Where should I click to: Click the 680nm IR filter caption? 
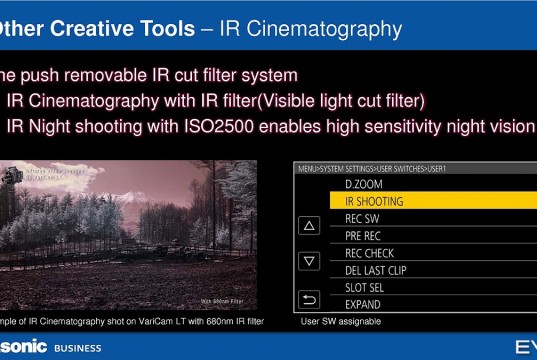tap(132, 322)
